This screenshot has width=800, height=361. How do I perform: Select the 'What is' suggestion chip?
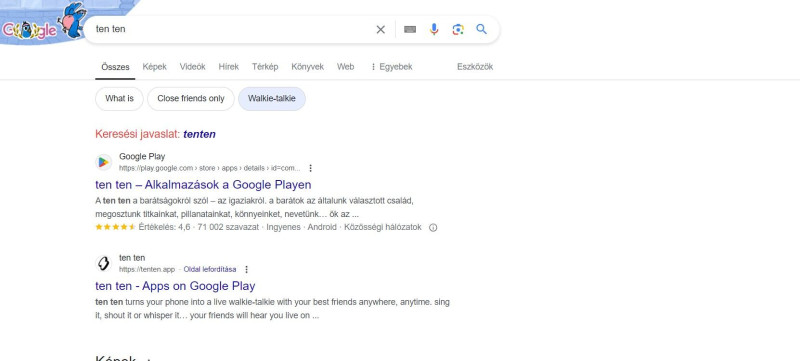tap(119, 99)
